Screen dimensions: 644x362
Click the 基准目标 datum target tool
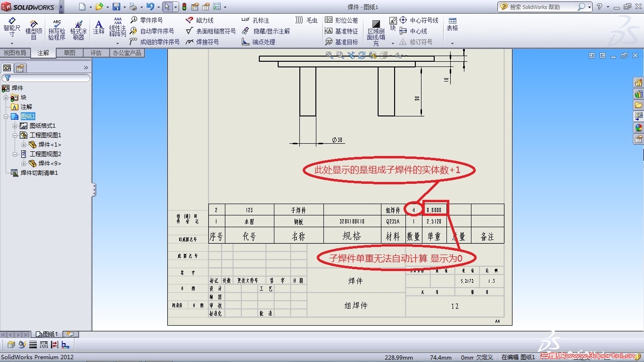pos(341,42)
